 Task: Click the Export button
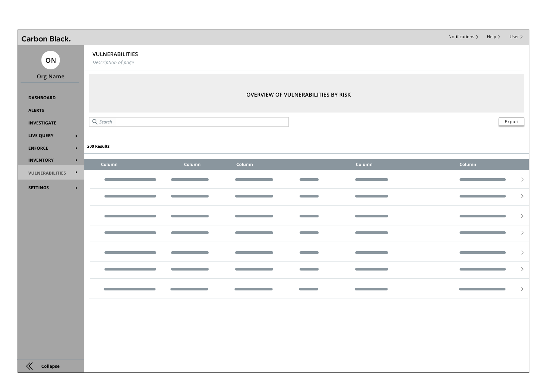[x=511, y=122]
